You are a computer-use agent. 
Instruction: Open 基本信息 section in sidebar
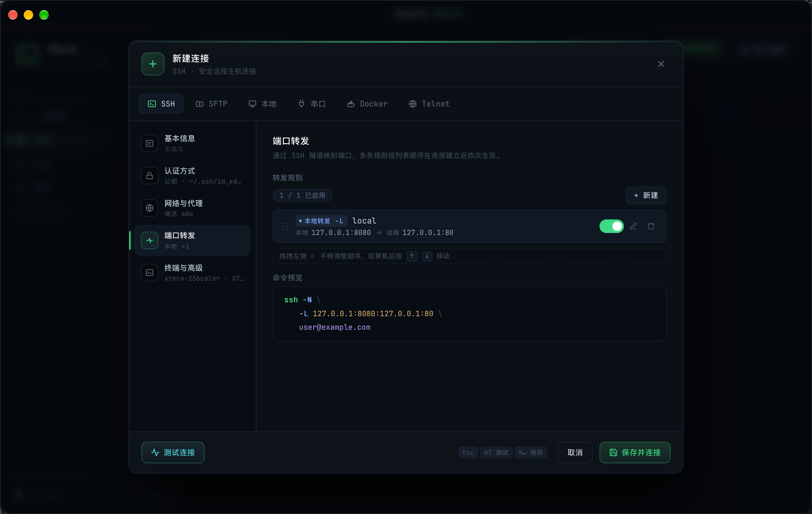(x=192, y=143)
